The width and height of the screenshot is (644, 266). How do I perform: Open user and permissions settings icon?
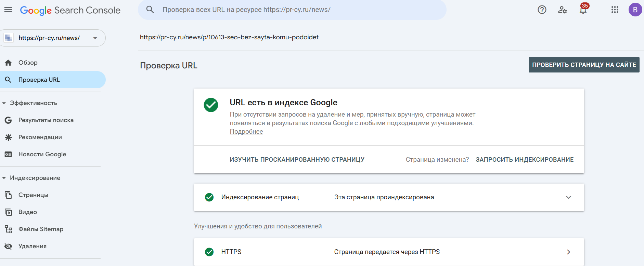[562, 10]
